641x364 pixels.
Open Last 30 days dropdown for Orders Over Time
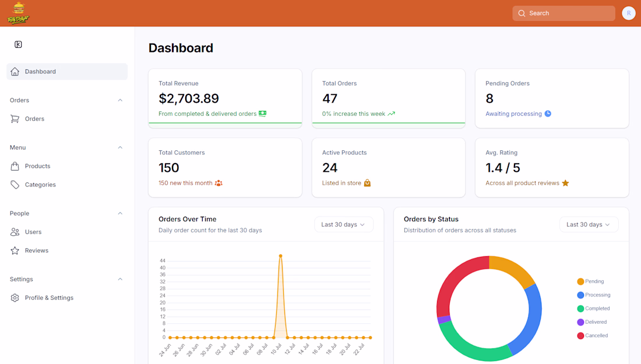[x=343, y=224]
